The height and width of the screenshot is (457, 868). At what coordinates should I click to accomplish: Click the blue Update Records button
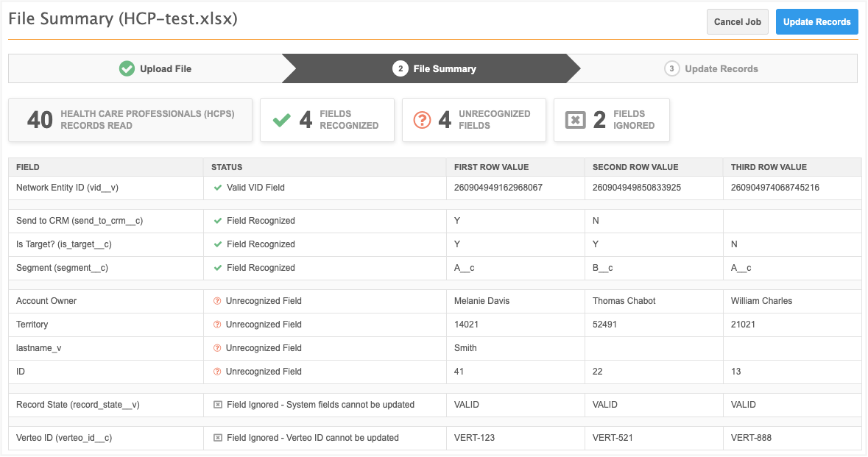[816, 22]
